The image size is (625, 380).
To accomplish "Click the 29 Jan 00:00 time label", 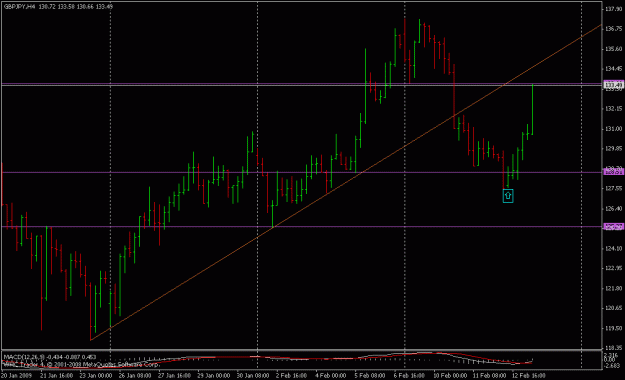I will [x=214, y=376].
